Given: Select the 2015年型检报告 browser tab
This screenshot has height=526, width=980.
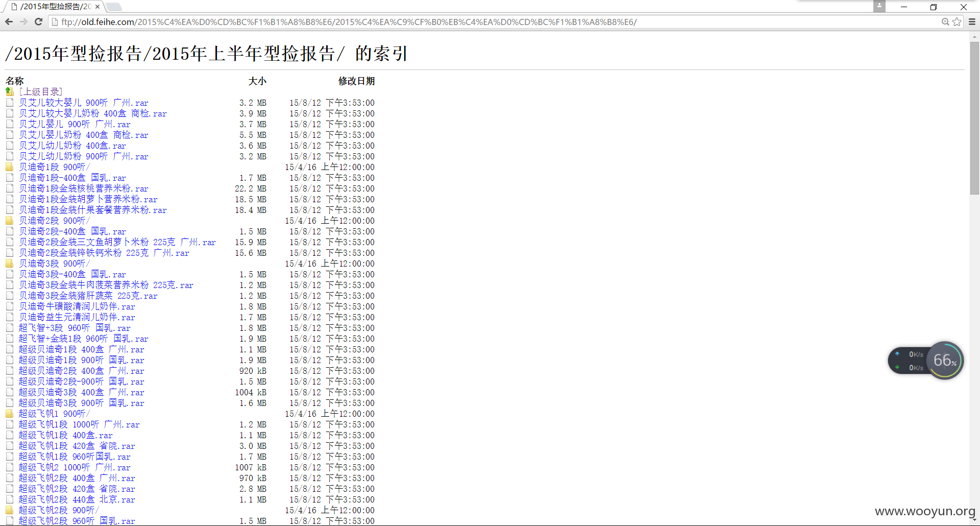Looking at the screenshot, I should (x=54, y=7).
